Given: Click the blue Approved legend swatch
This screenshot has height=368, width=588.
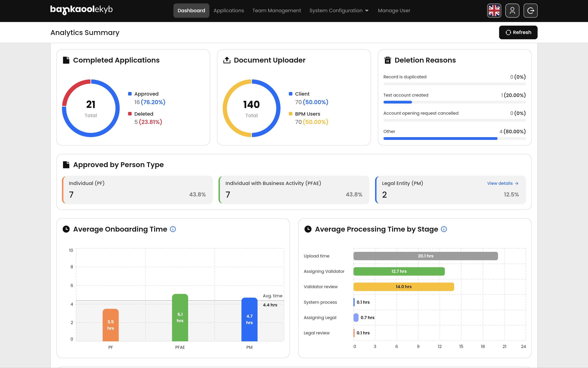Looking at the screenshot, I should 130,94.
